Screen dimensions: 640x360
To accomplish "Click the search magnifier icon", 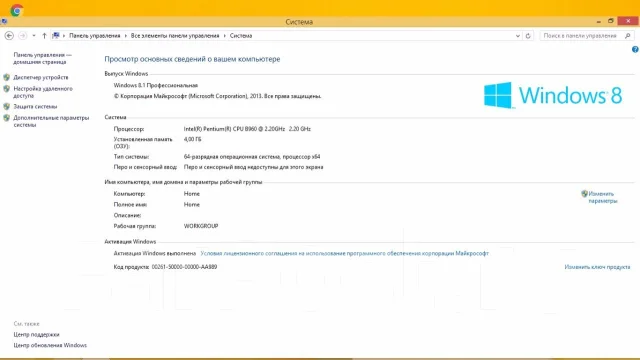I will coord(628,36).
